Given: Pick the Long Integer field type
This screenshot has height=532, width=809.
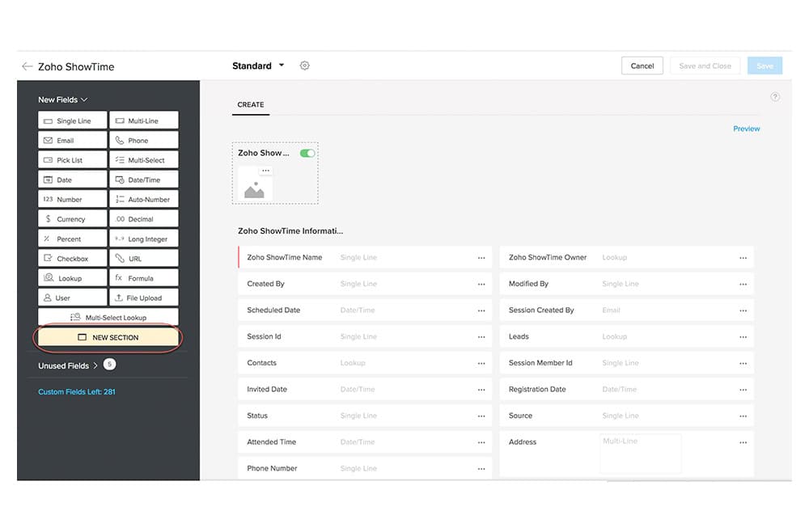Looking at the screenshot, I should [x=144, y=239].
